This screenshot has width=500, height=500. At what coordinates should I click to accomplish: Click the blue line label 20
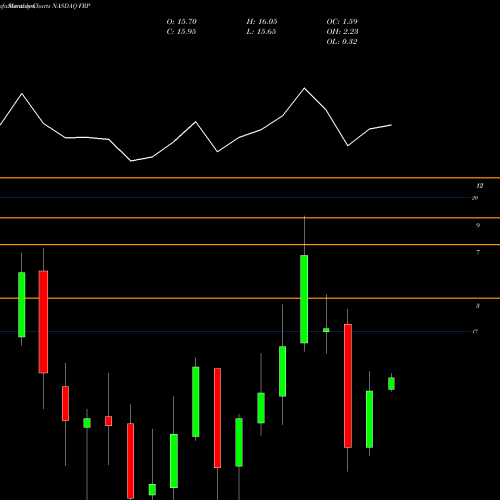click(x=475, y=198)
